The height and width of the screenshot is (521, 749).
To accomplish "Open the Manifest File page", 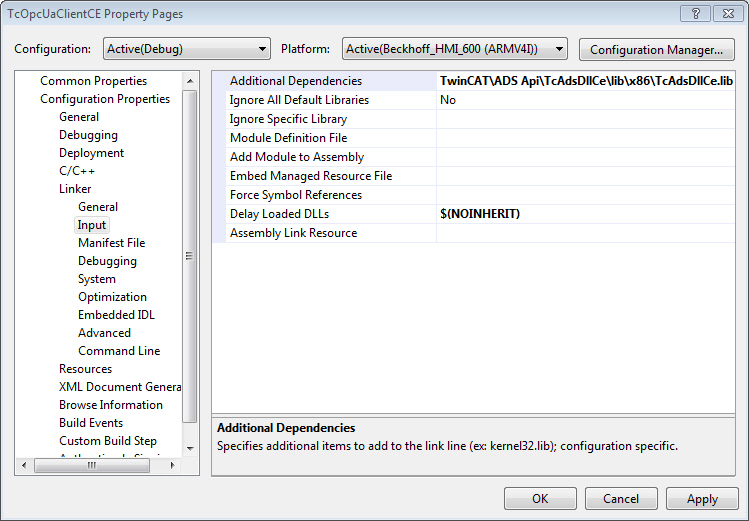I will coord(111,243).
